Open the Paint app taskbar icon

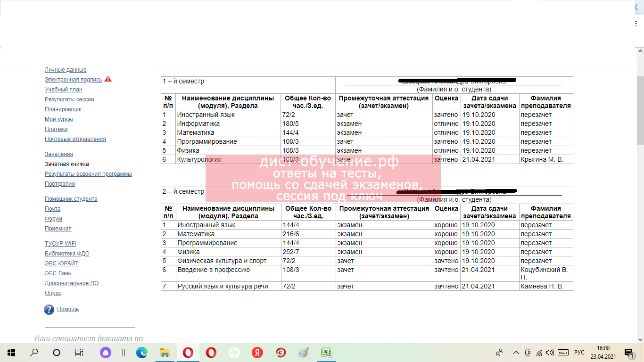pyautogui.click(x=303, y=353)
